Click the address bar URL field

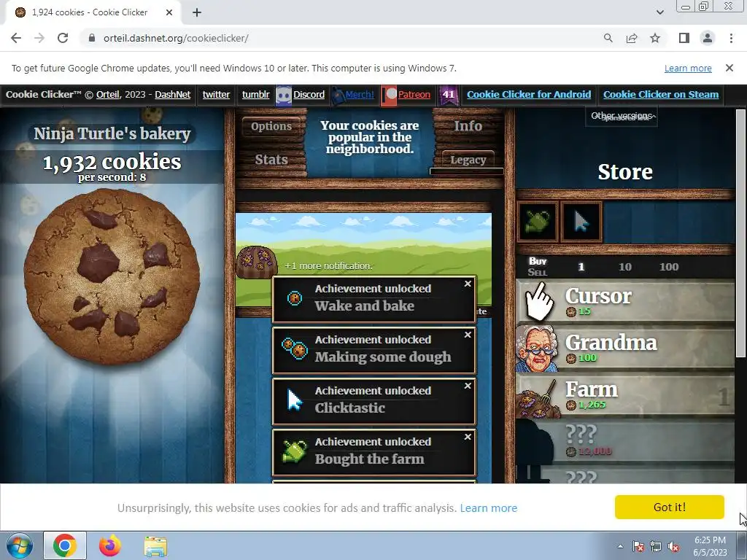pyautogui.click(x=343, y=38)
